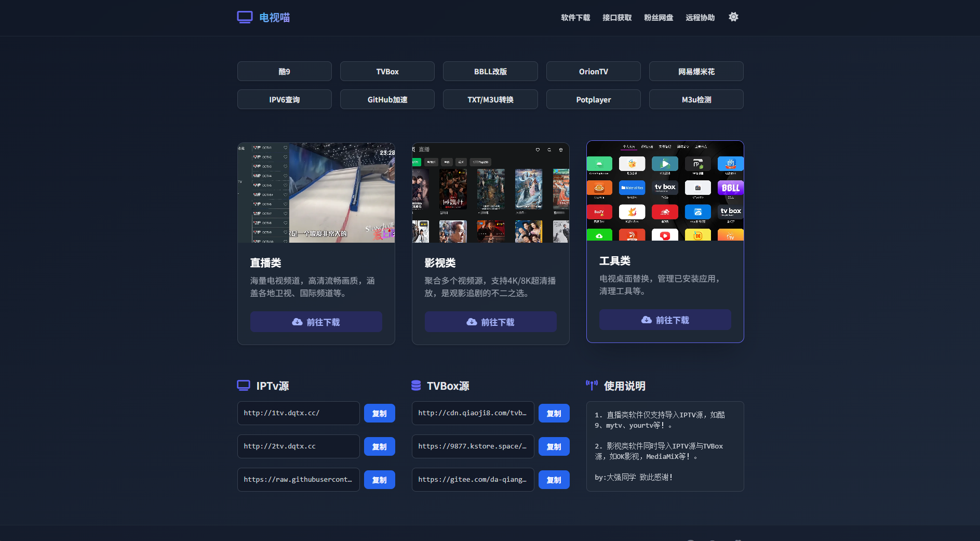Viewport: 980px width, 541px height.
Task: Open 远程协助 navigation link
Action: [700, 18]
